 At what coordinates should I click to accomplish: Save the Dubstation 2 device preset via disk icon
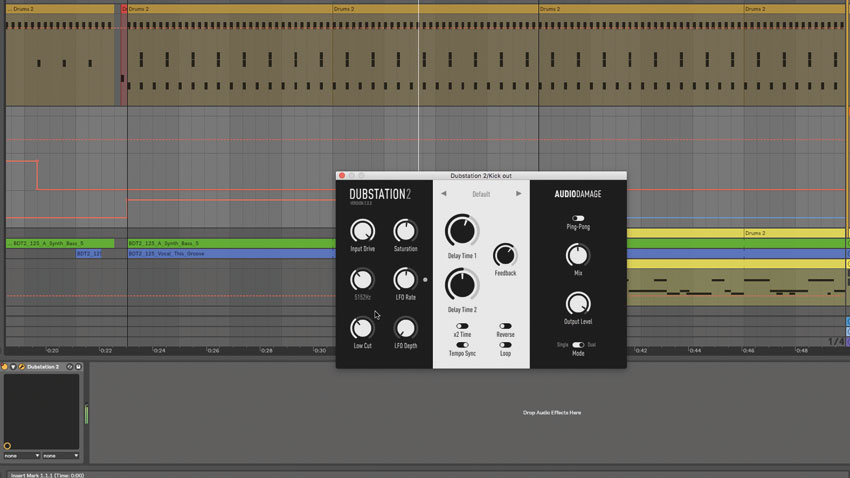click(x=78, y=367)
